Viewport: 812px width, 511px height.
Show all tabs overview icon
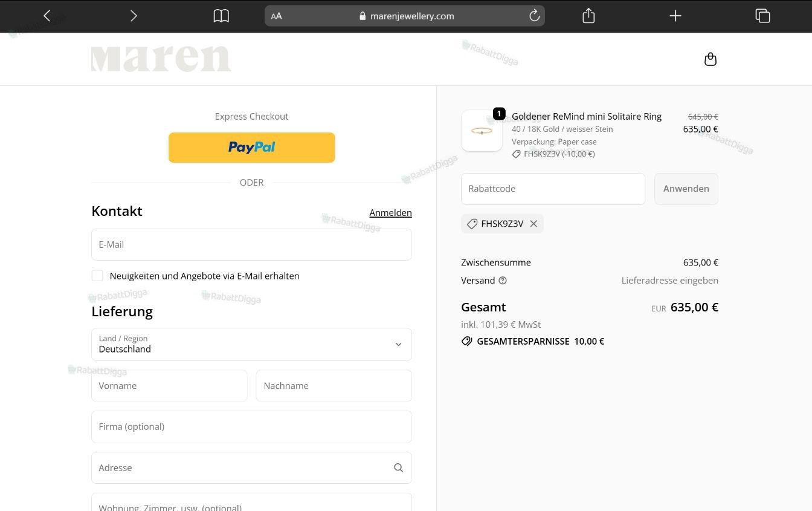click(762, 16)
